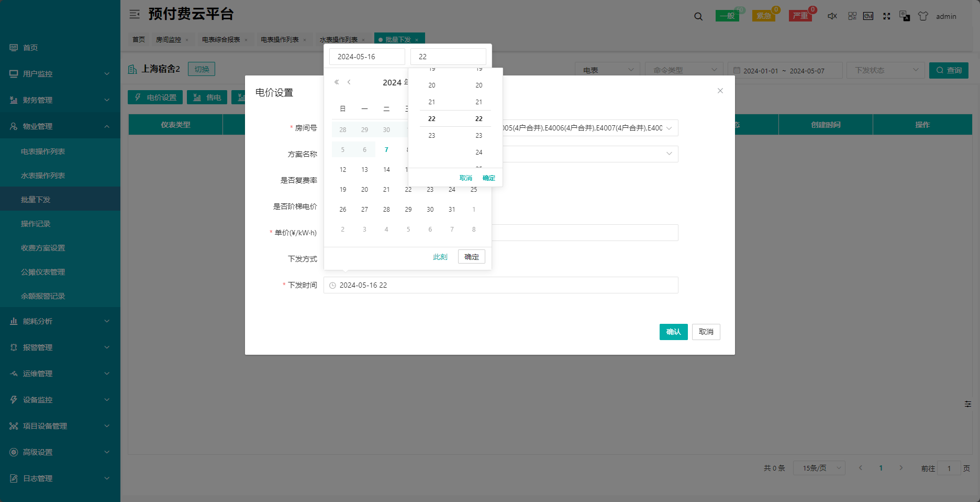Click the 单价(¥/kW·h) input field
The image size is (980, 502).
click(x=585, y=233)
